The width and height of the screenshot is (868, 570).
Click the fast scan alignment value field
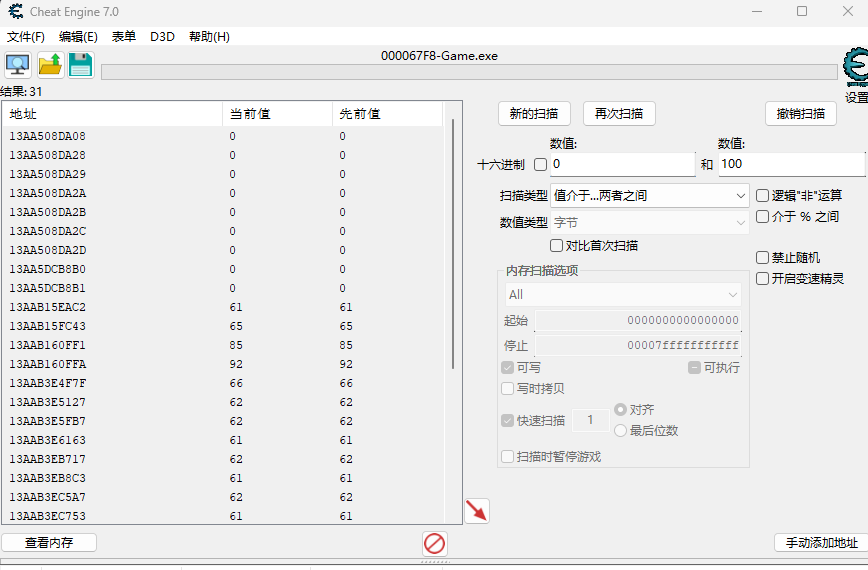590,421
